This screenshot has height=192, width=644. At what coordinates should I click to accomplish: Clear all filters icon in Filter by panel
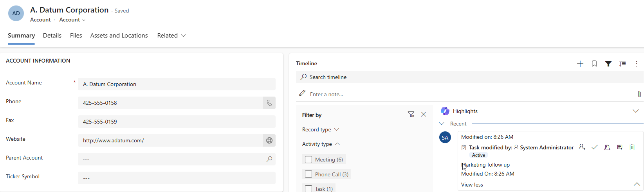pyautogui.click(x=411, y=114)
